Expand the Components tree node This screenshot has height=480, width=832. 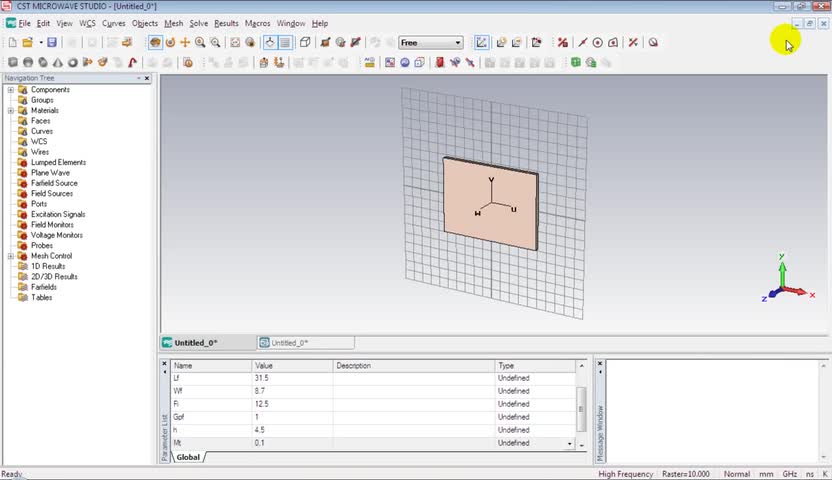10,90
